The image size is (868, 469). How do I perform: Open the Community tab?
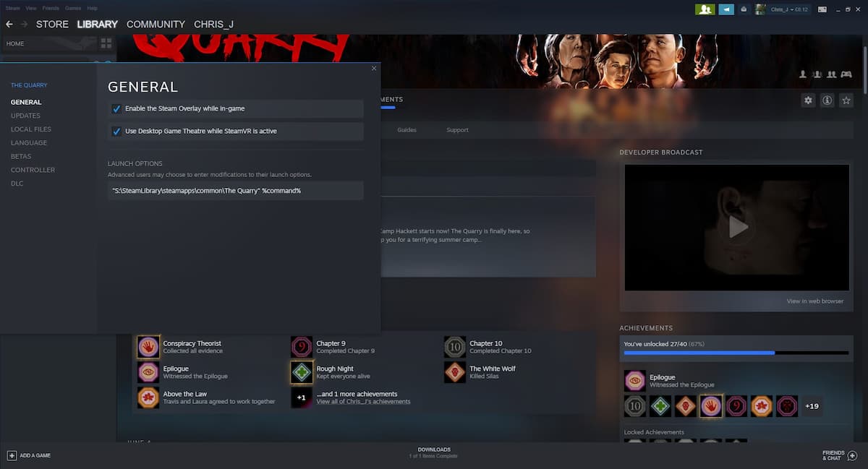[x=156, y=25]
